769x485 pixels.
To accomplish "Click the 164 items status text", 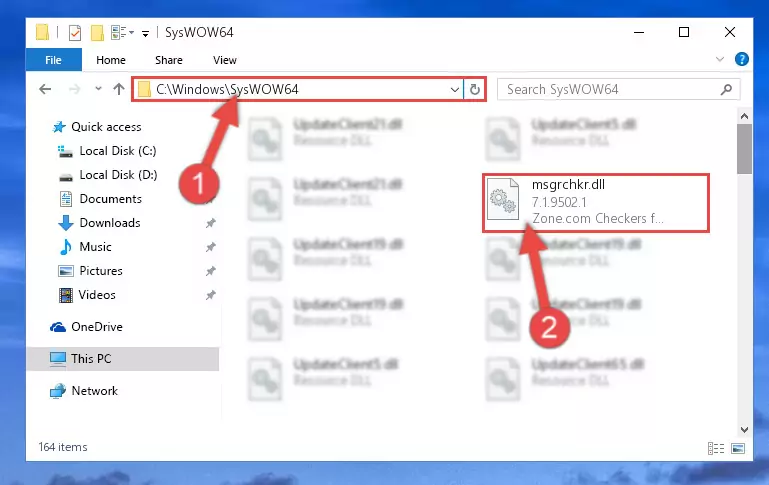I will point(63,447).
